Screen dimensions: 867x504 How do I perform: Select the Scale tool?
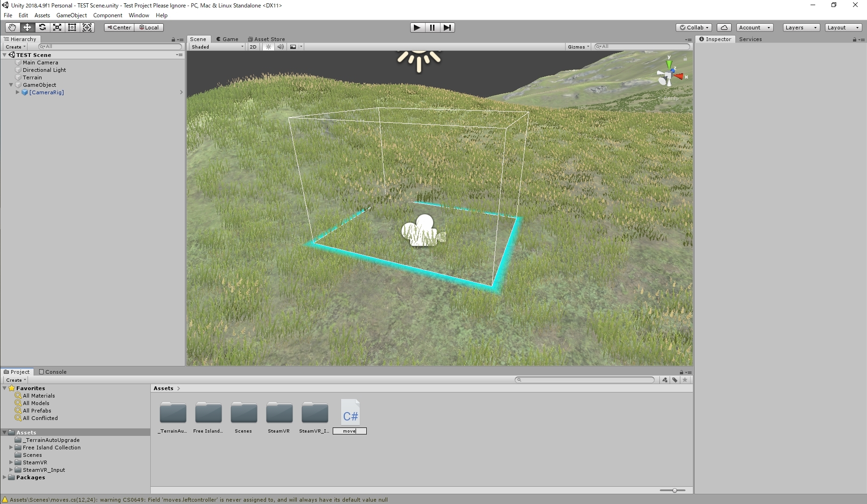tap(57, 28)
